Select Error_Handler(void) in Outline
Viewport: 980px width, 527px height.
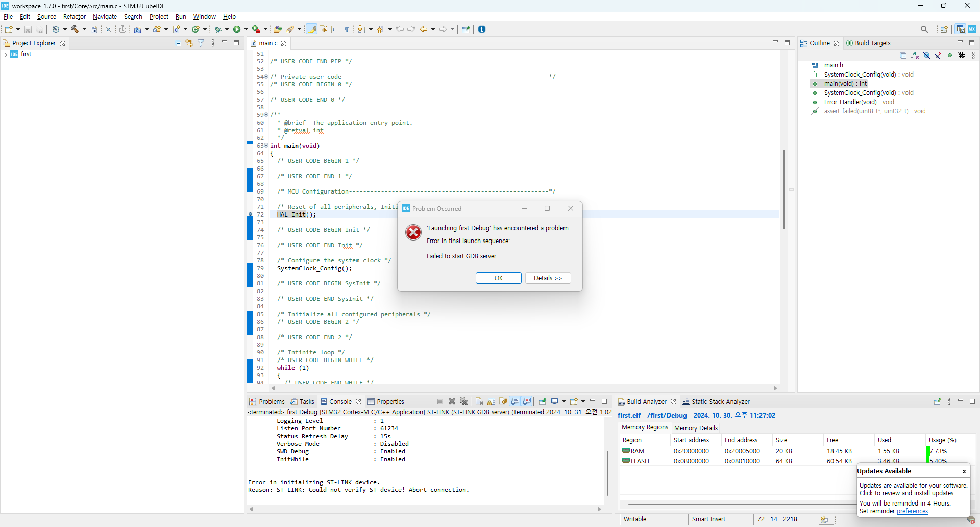tap(852, 102)
